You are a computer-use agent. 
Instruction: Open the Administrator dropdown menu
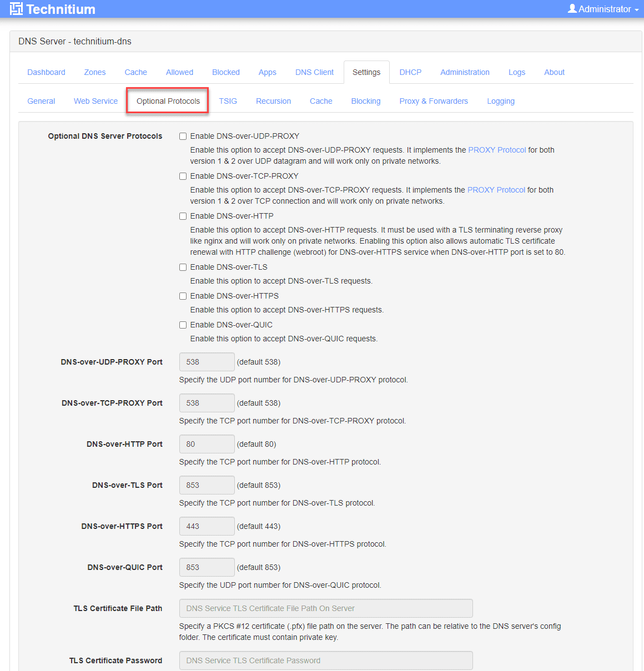click(x=603, y=9)
